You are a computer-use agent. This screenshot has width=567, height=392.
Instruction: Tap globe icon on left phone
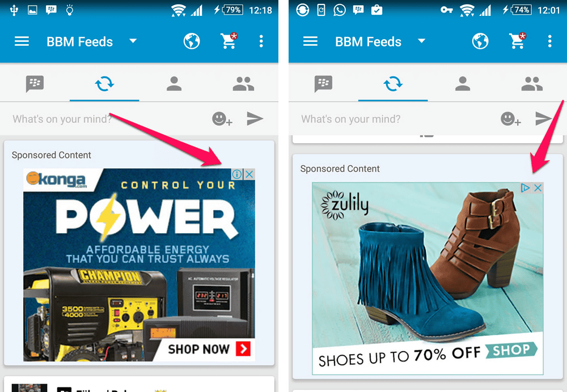coord(192,41)
